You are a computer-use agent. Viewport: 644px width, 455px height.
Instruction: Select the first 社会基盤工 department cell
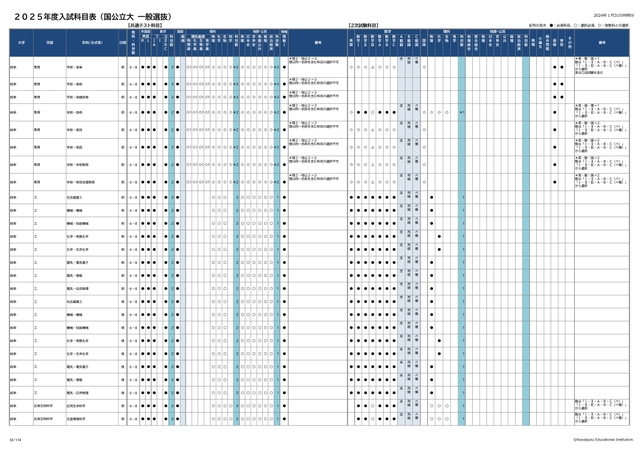pyautogui.click(x=75, y=197)
